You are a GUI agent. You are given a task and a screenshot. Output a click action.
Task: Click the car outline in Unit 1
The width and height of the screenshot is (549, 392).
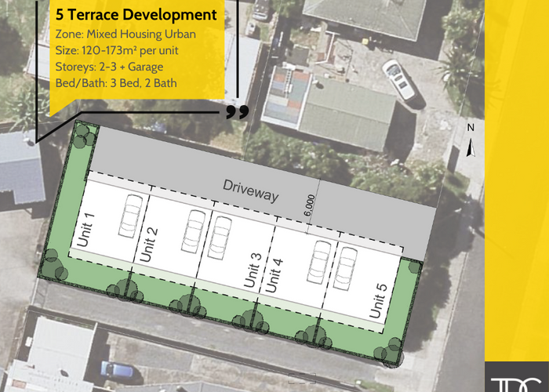pos(130,216)
